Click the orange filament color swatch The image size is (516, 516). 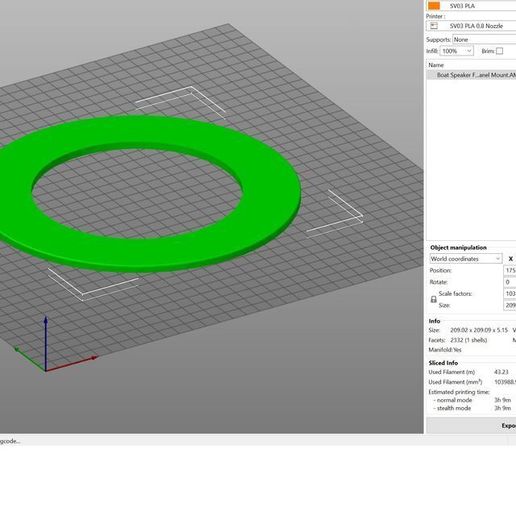(434, 6)
